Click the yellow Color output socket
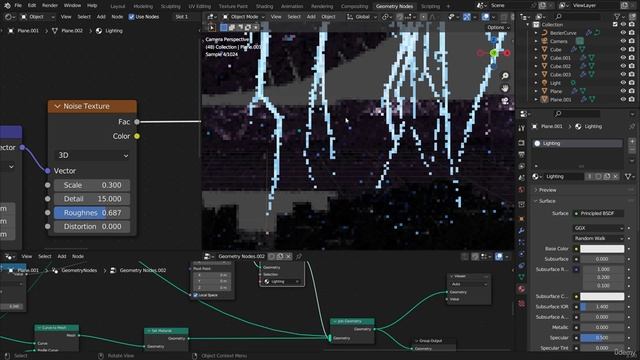The width and height of the screenshot is (640, 360). (137, 136)
